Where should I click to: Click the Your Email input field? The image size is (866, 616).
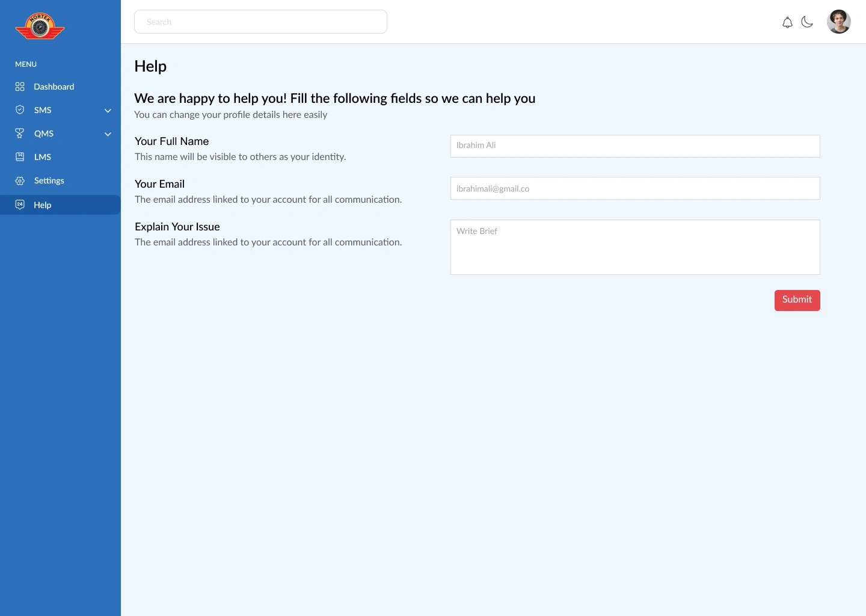point(635,188)
